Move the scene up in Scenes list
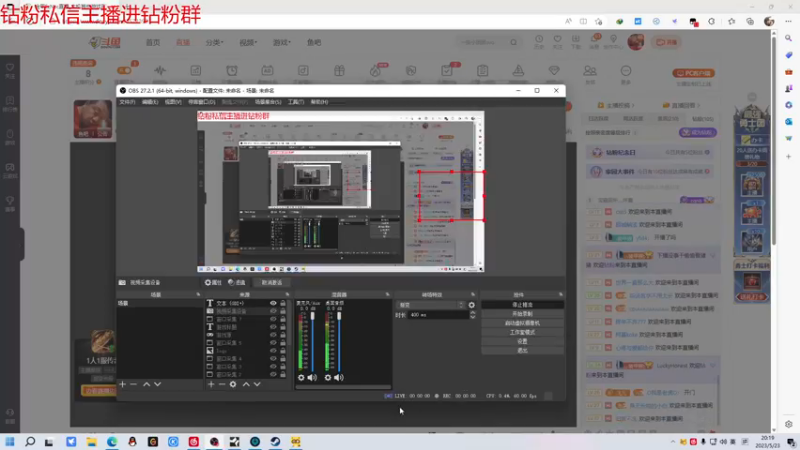 pos(146,384)
